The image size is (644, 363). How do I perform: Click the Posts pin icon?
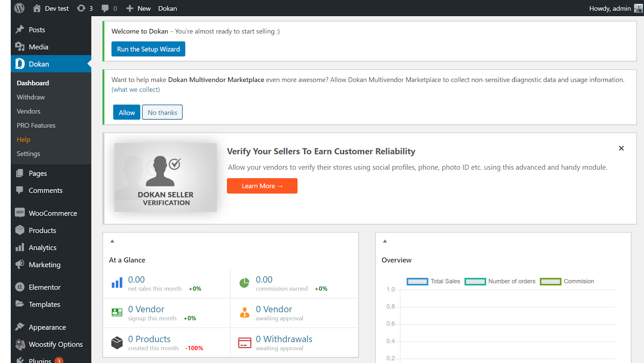click(x=20, y=29)
